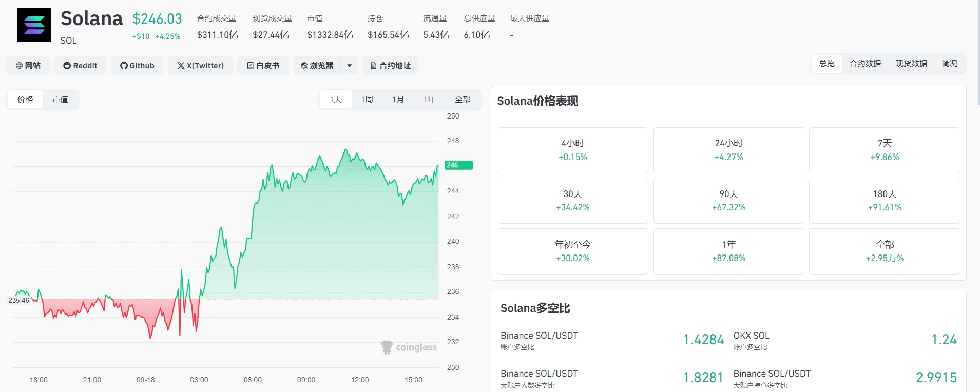The height and width of the screenshot is (392, 980).
Task: Click the 现货成交量 $27.44亿 value
Action: [271, 35]
